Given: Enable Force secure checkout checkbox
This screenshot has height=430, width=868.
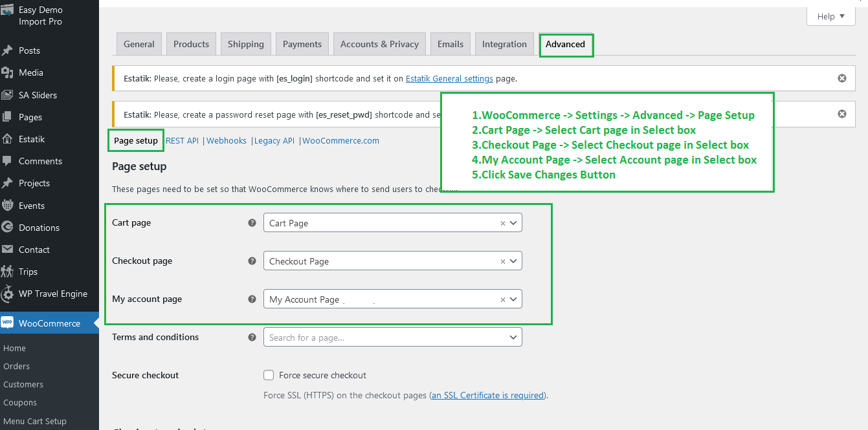Looking at the screenshot, I should (x=269, y=375).
